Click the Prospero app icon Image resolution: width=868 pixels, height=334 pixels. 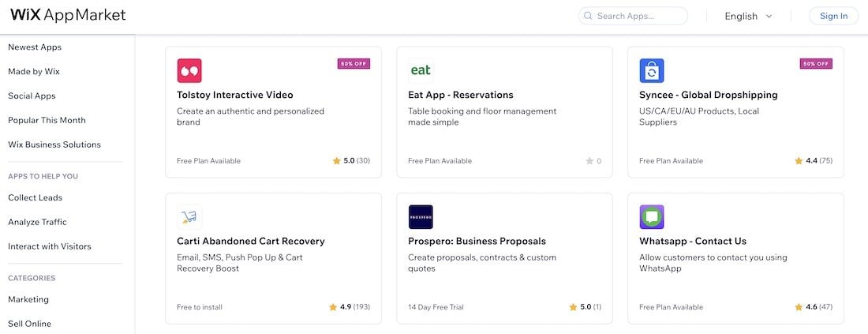[x=421, y=217]
